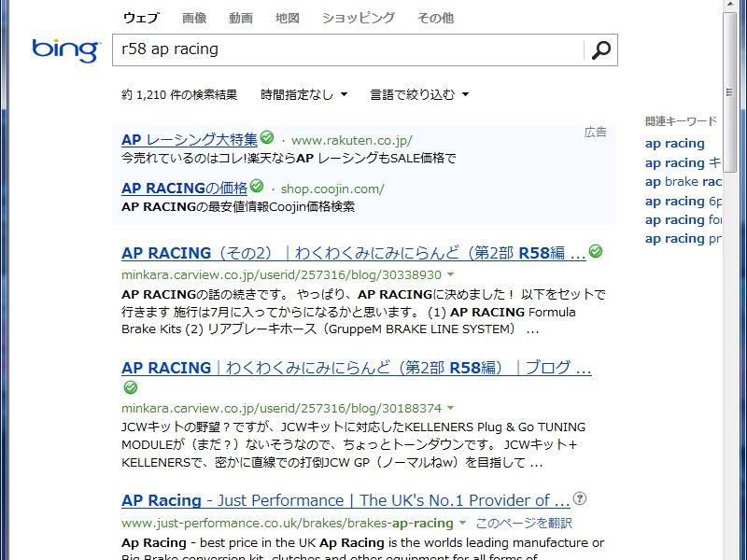The image size is (747, 560).
Task: Switch to the ショッピング tab
Action: (359, 18)
